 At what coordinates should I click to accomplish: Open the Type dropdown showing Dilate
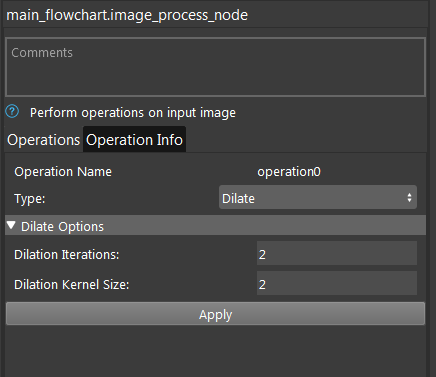pos(318,198)
